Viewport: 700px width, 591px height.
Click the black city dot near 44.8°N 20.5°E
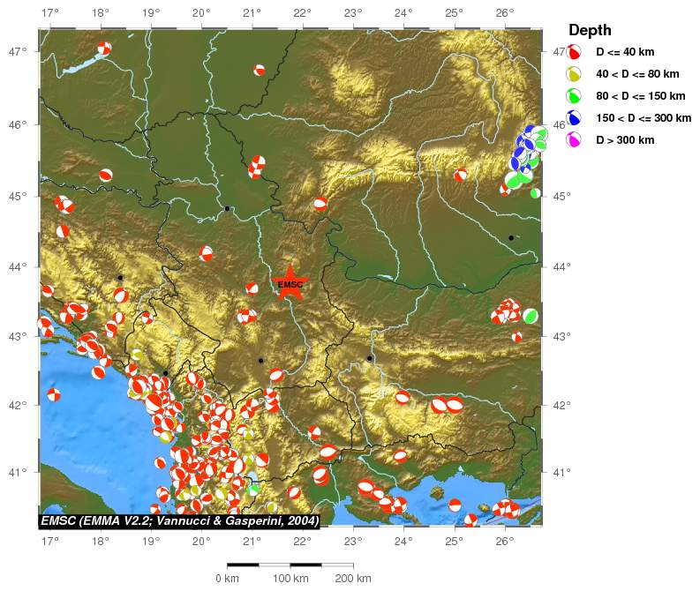coord(228,208)
